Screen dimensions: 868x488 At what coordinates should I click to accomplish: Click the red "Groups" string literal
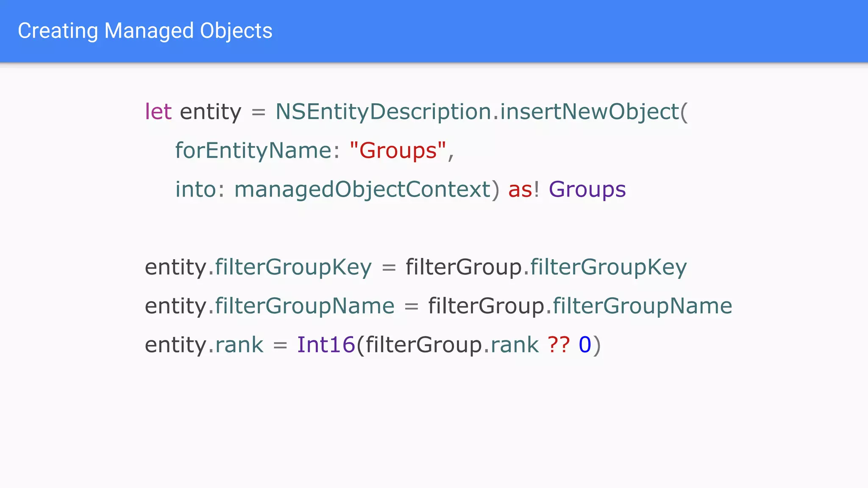[398, 151]
